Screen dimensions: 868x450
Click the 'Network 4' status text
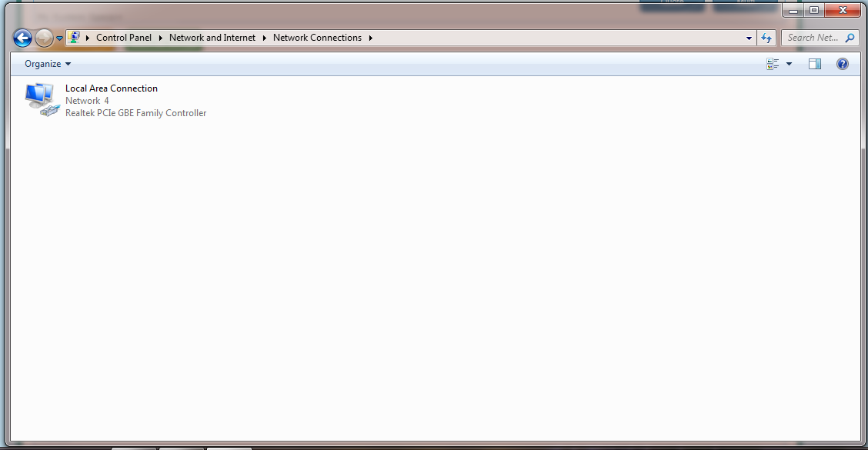pos(87,101)
